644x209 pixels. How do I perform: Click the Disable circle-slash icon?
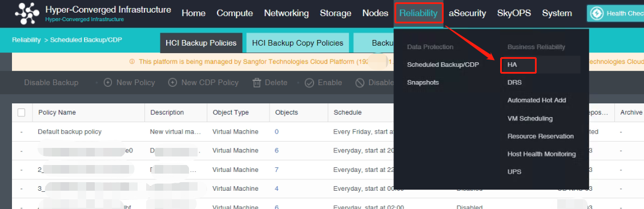tap(360, 83)
